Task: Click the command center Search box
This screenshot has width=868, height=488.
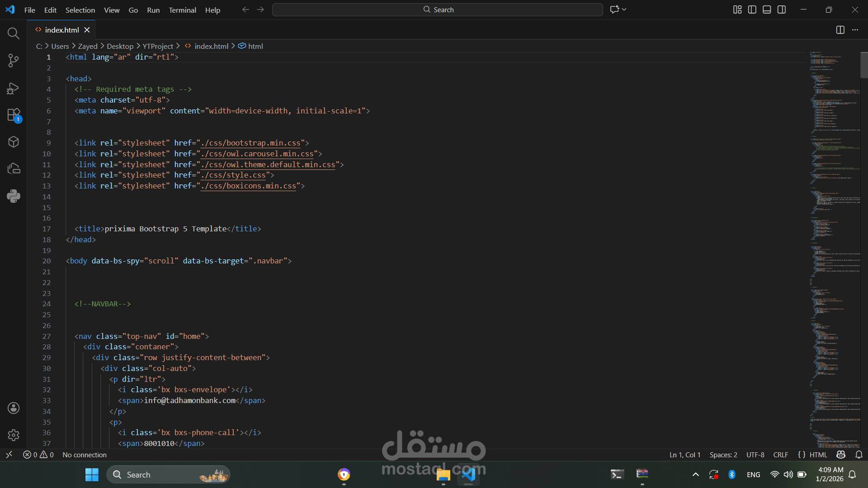Action: (x=438, y=9)
